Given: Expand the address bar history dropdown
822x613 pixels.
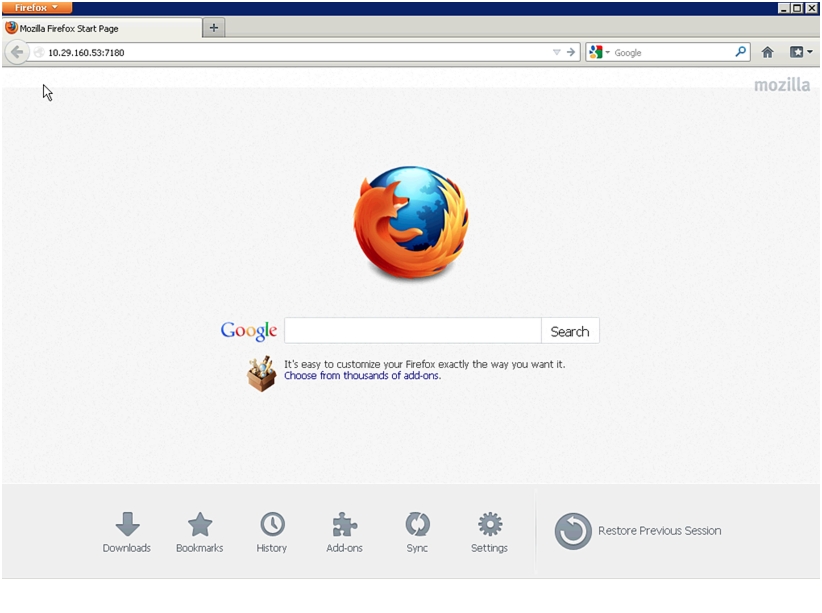Looking at the screenshot, I should 556,52.
